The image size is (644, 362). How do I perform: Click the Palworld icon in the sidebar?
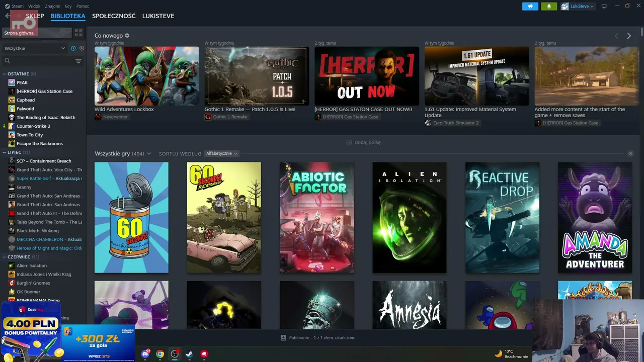(x=12, y=109)
